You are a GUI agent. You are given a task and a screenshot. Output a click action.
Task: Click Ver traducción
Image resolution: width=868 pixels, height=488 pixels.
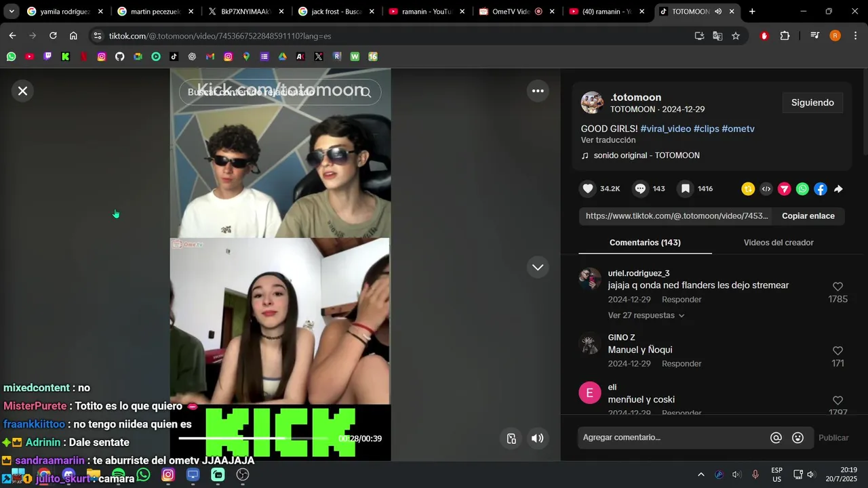608,140
